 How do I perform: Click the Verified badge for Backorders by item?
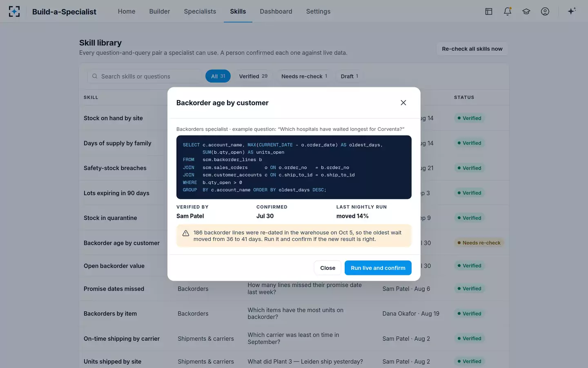coord(470,314)
